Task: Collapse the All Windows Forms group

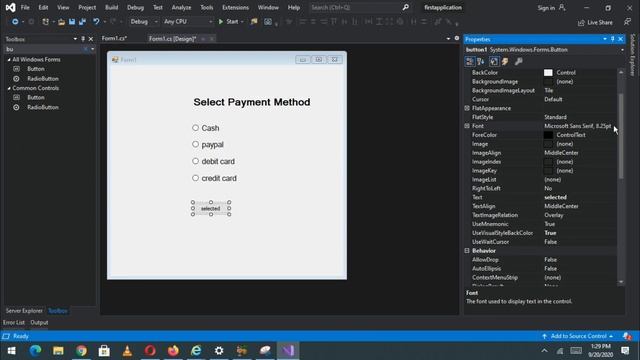Action: click(x=9, y=60)
